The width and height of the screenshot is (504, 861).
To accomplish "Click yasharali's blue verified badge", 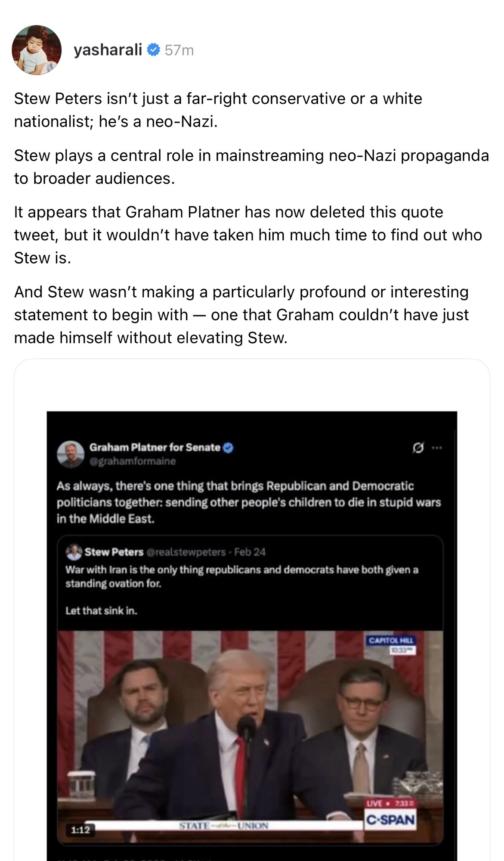I will click(154, 50).
